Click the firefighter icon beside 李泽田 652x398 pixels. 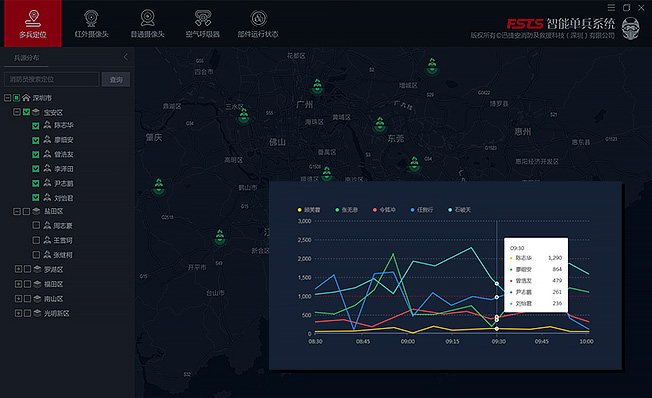click(x=47, y=168)
